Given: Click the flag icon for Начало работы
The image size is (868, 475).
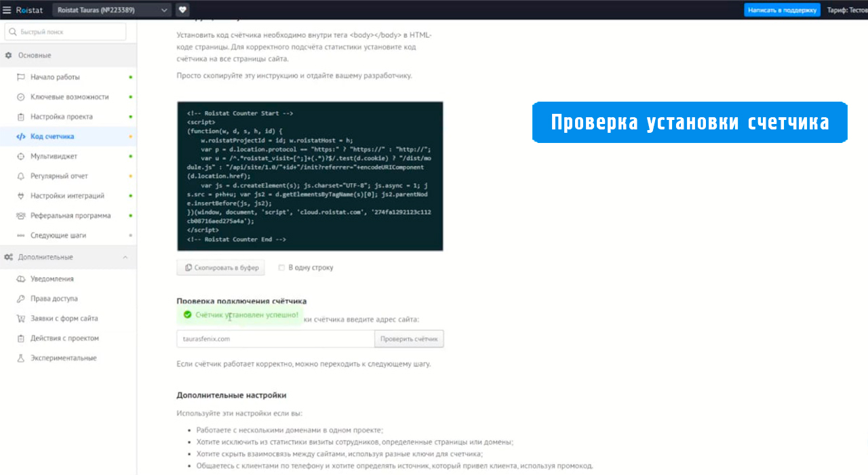Looking at the screenshot, I should pyautogui.click(x=21, y=77).
